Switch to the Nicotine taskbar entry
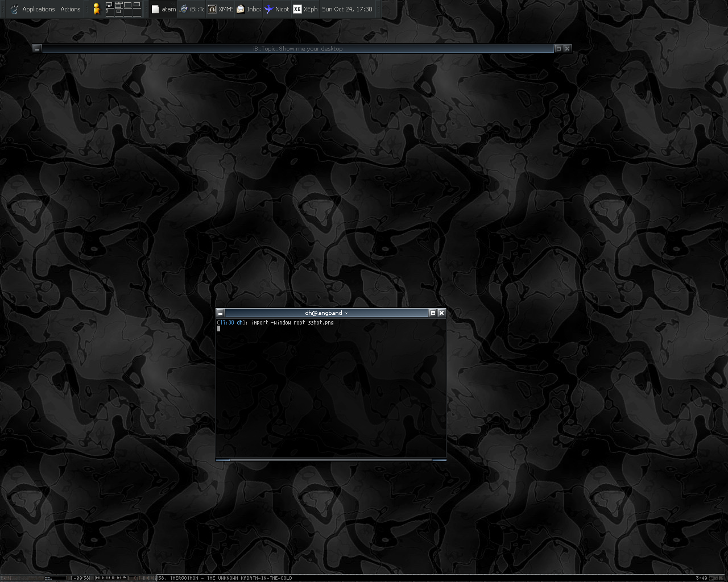This screenshot has height=582, width=728. coord(277,9)
